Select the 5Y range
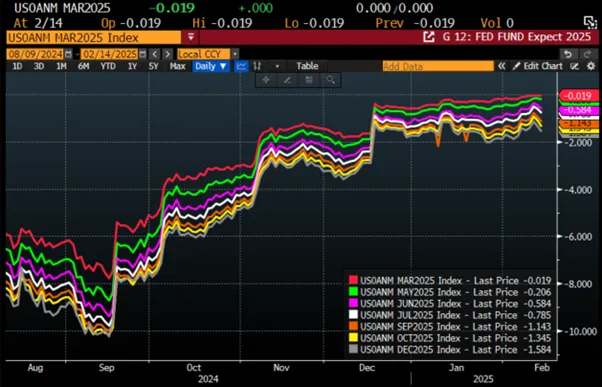 pos(154,66)
